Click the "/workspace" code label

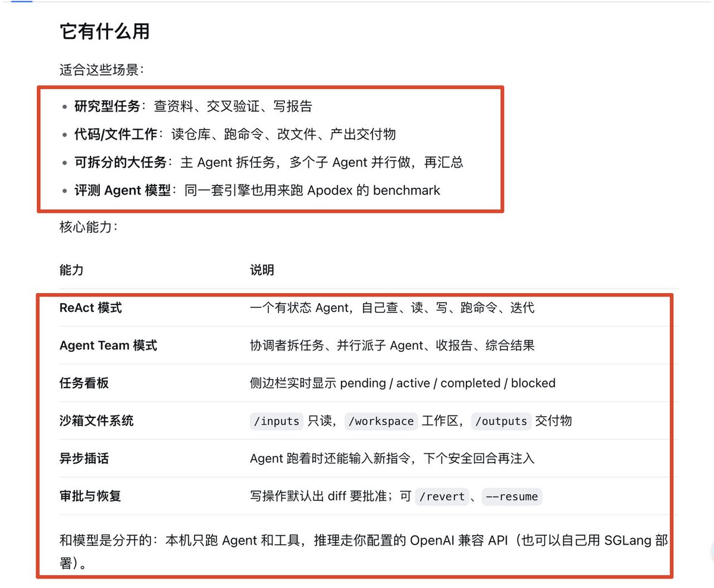381,421
